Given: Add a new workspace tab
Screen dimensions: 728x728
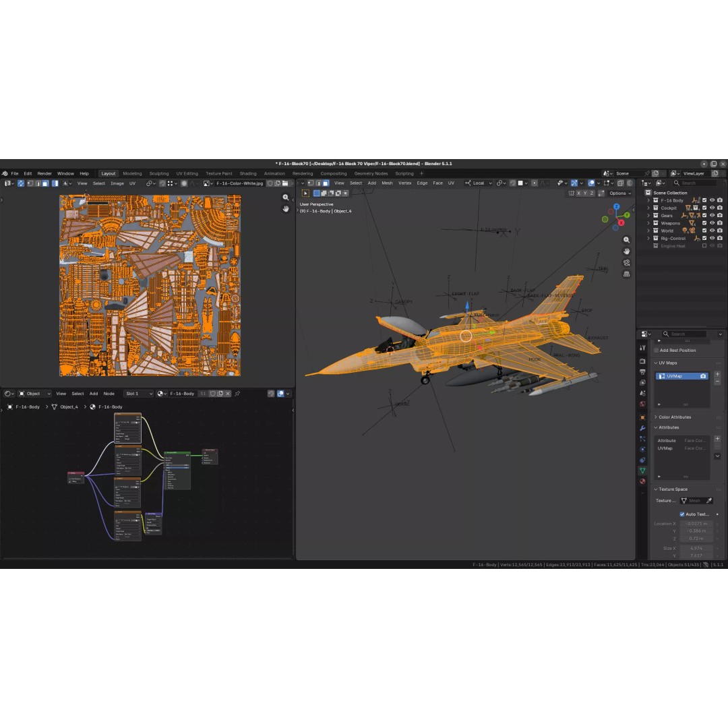Looking at the screenshot, I should (421, 174).
